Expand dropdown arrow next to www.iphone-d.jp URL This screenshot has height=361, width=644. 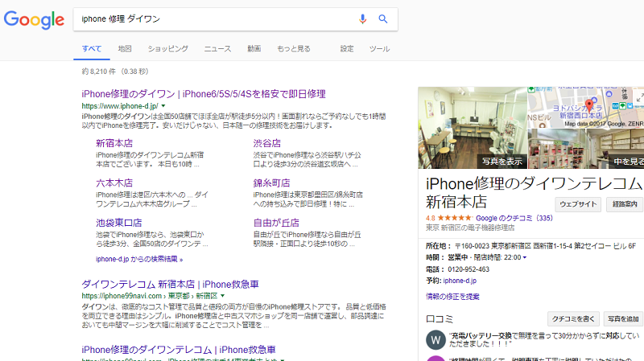[x=163, y=106]
